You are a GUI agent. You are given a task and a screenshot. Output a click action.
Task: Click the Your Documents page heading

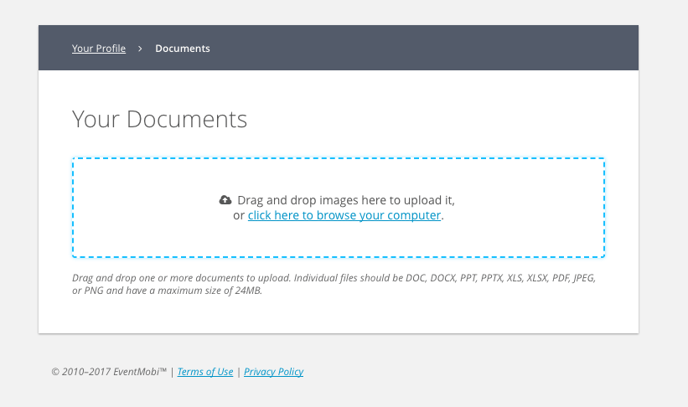tap(160, 119)
